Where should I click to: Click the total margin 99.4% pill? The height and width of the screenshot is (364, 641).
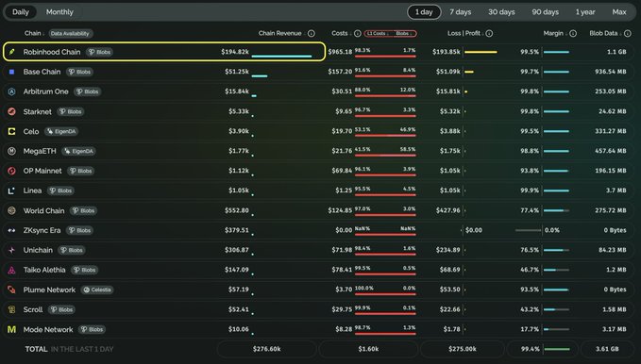[542, 349]
